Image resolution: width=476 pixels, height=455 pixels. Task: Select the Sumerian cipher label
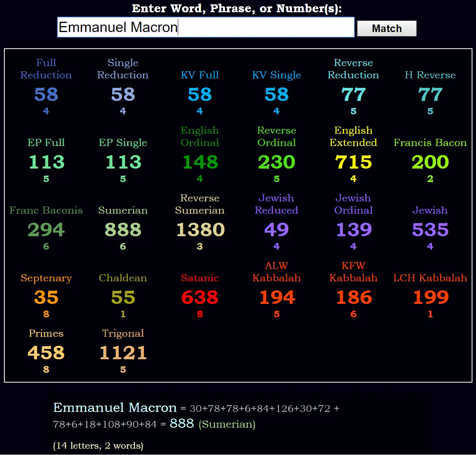123,210
